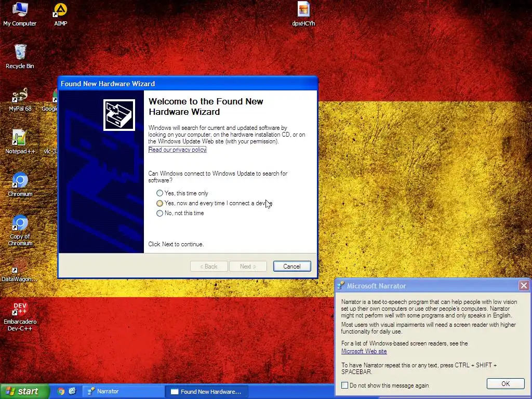
Task: Switch to Found New Hardware taskbar button
Action: pos(207,392)
